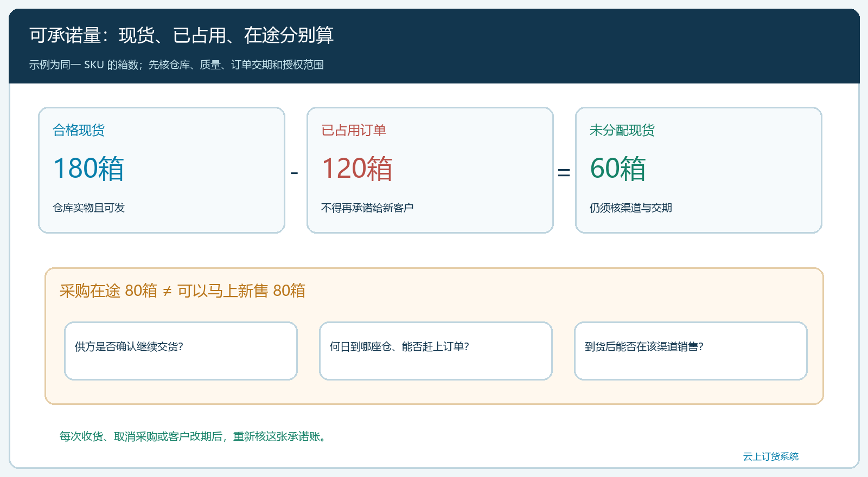Click the footer note ending in 重新核这张承诺账
Screen dimensions: 868x477
point(194,436)
